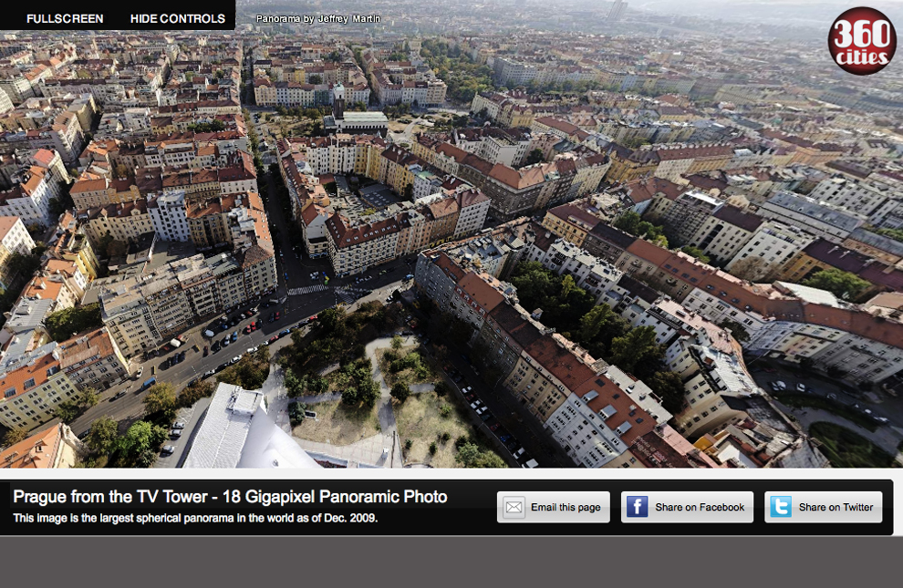
Task: Click the envelope email icon
Action: [514, 508]
